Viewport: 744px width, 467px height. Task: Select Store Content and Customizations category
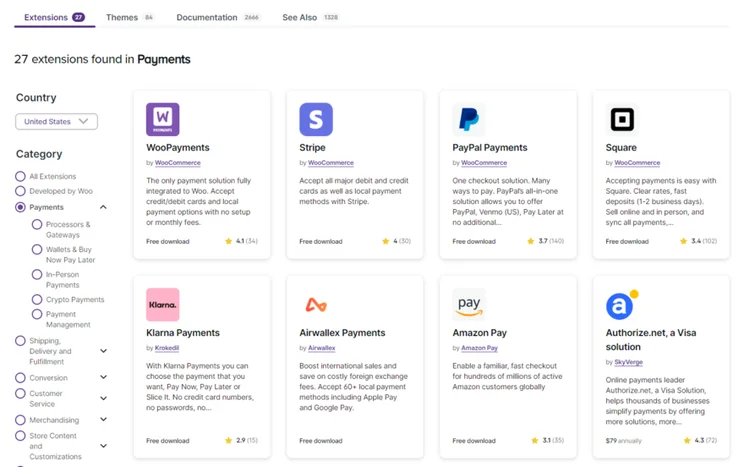click(x=20, y=436)
